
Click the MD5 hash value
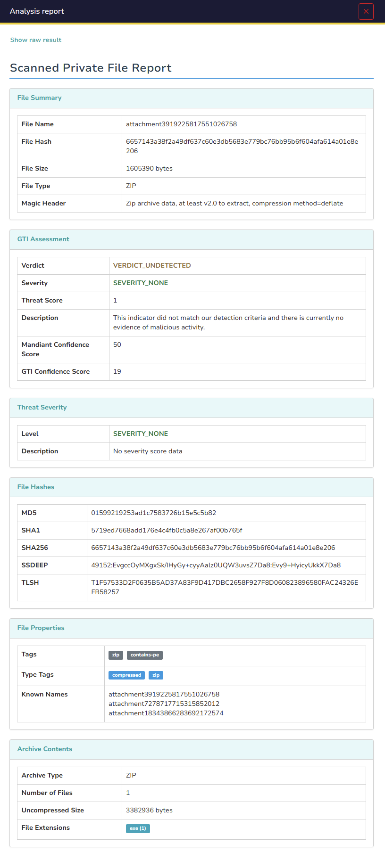153,513
